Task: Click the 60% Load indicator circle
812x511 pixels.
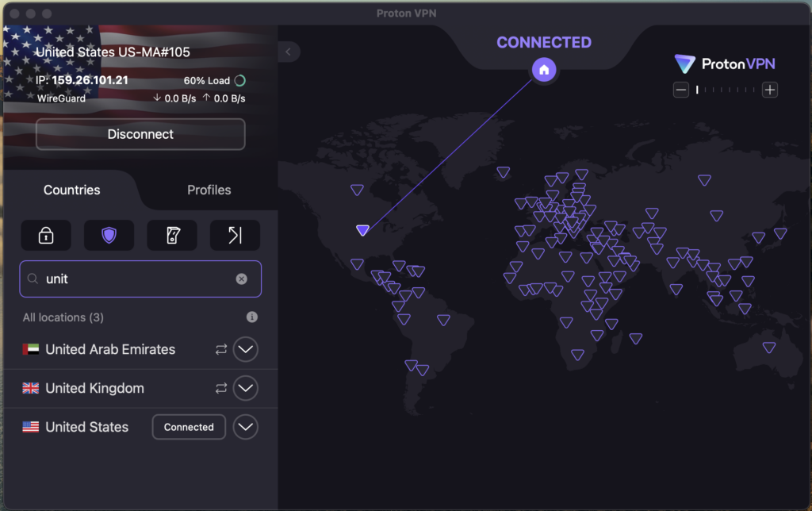Action: (x=239, y=80)
